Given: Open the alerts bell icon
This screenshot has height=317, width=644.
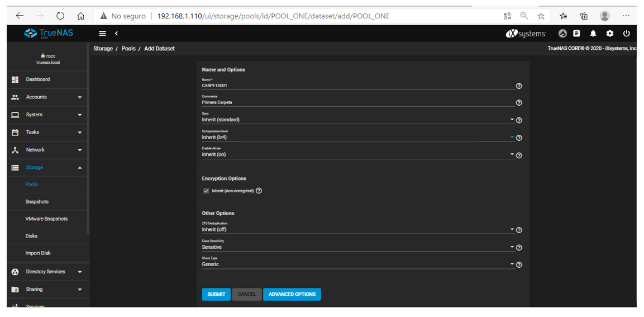Looking at the screenshot, I should pos(593,34).
